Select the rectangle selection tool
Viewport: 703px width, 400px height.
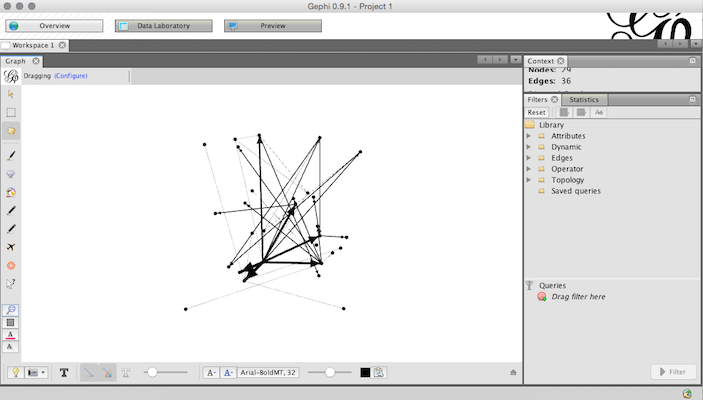point(11,112)
